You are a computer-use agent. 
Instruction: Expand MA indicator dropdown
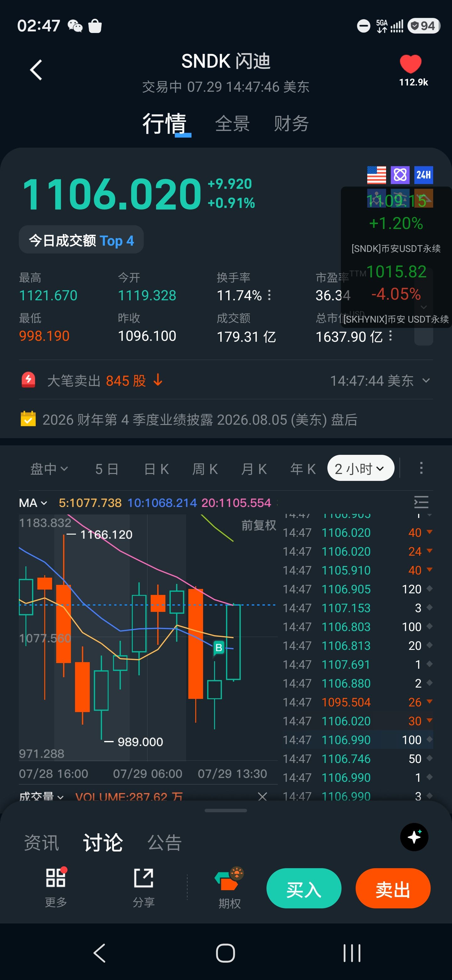tap(33, 503)
